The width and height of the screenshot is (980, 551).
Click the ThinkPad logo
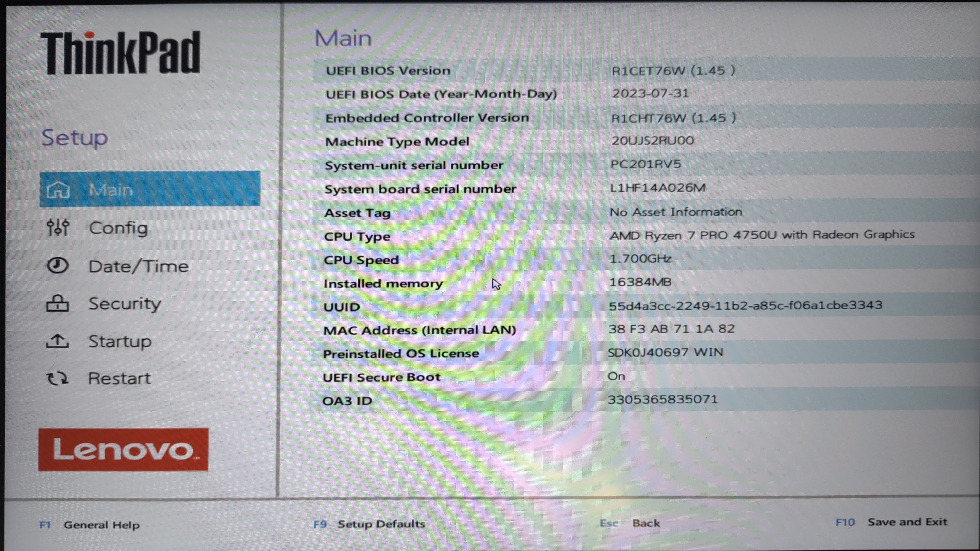coord(121,53)
